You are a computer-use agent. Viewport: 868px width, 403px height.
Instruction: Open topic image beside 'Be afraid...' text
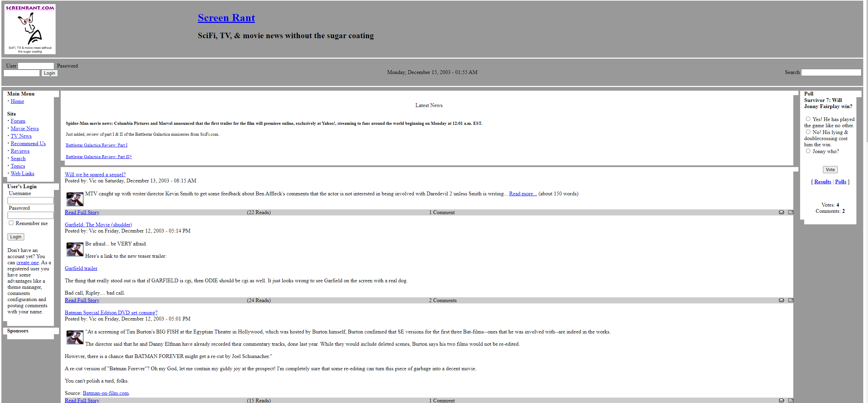pos(75,249)
